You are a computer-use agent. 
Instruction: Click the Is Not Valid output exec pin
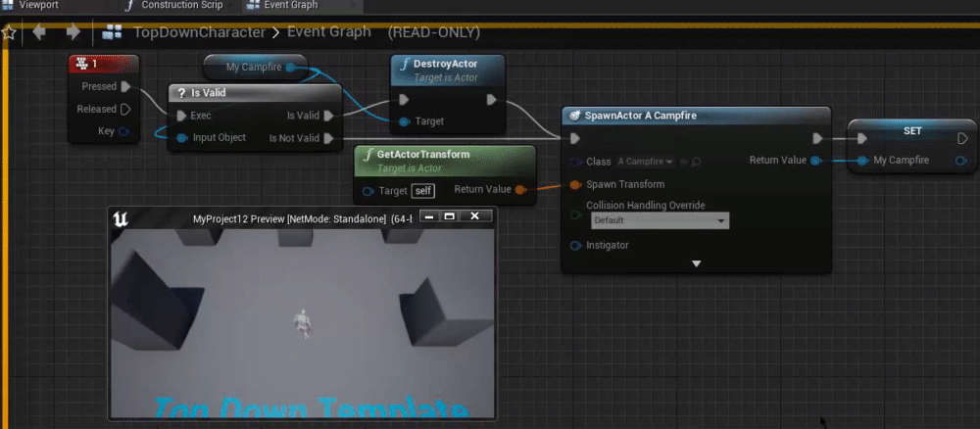328,138
